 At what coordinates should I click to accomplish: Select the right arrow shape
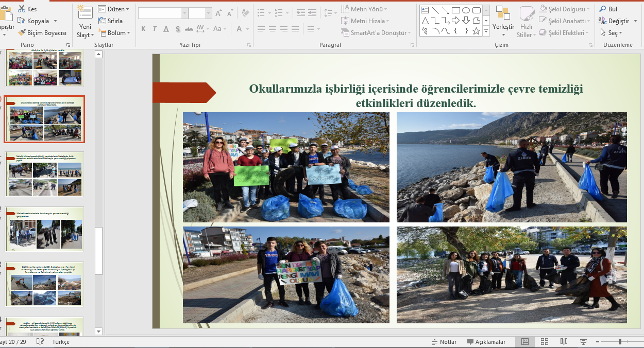[456, 21]
